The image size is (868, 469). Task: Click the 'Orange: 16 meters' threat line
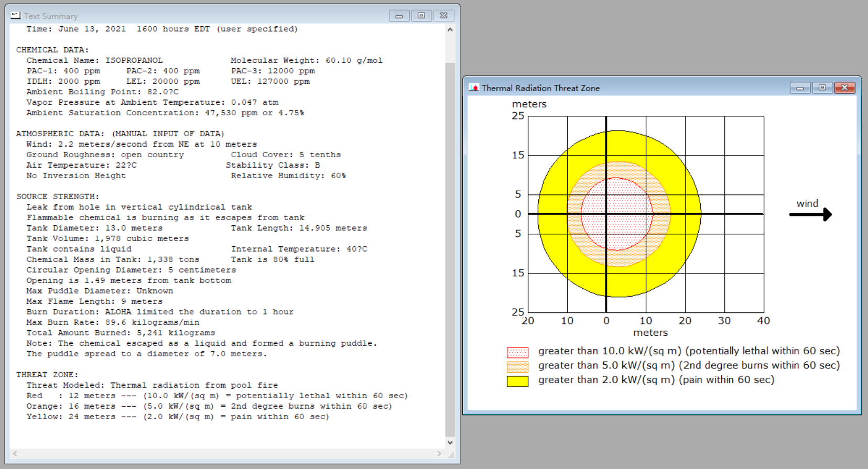tap(209, 406)
